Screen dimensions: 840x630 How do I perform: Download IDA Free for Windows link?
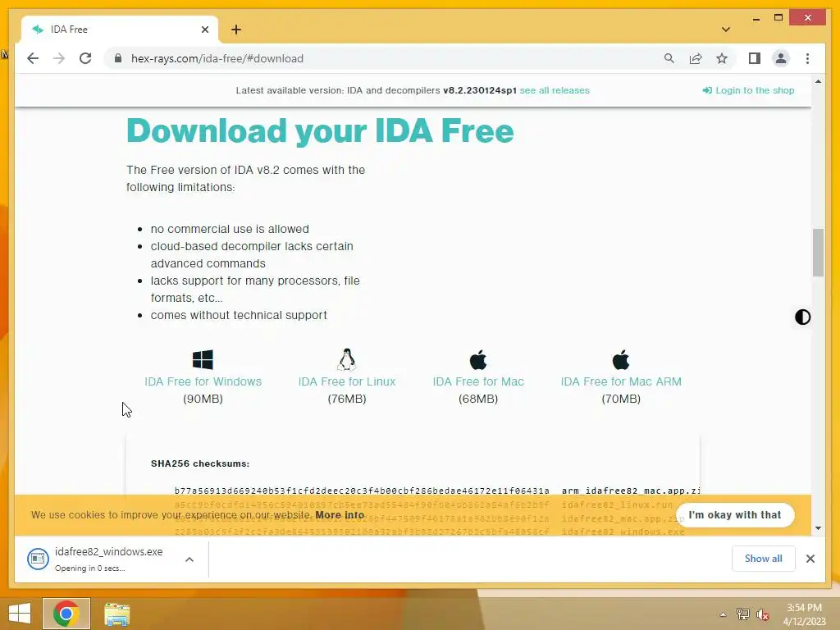203,382
